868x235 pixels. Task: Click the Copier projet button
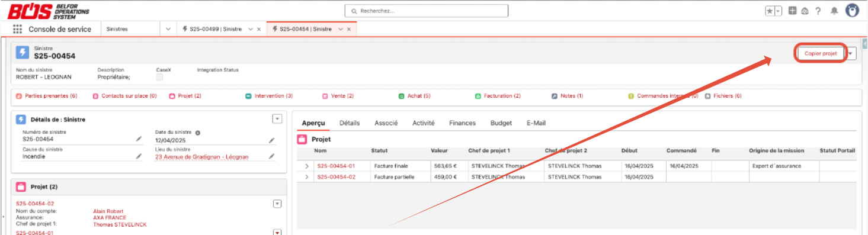click(x=821, y=53)
